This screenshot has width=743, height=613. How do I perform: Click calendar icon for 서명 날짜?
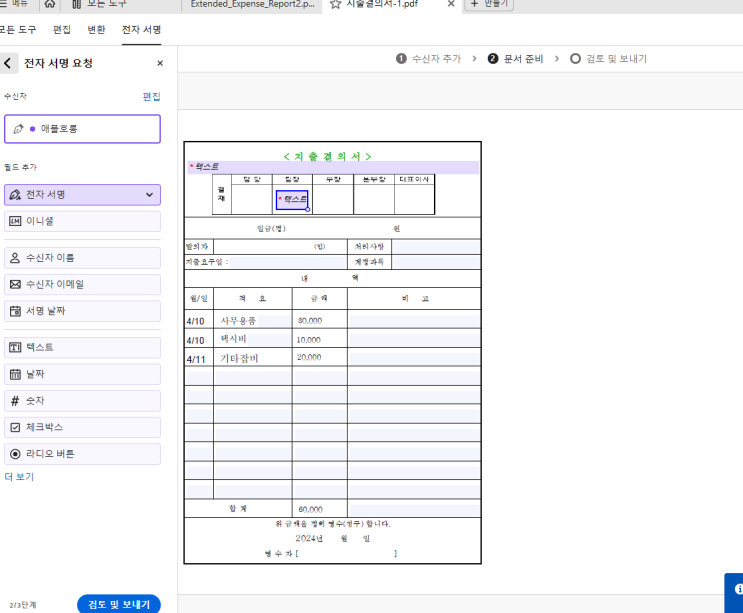(15, 311)
